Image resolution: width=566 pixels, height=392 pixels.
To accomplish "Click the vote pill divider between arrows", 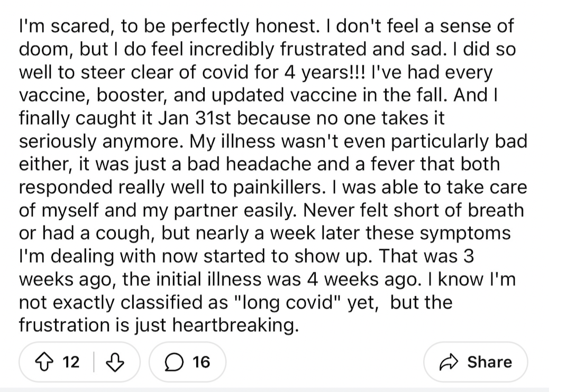I will (x=94, y=362).
